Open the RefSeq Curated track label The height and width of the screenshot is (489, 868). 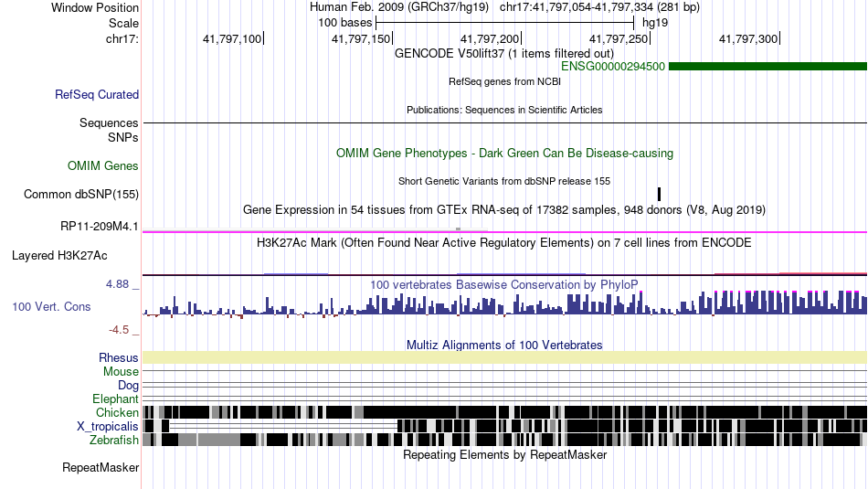coord(97,95)
